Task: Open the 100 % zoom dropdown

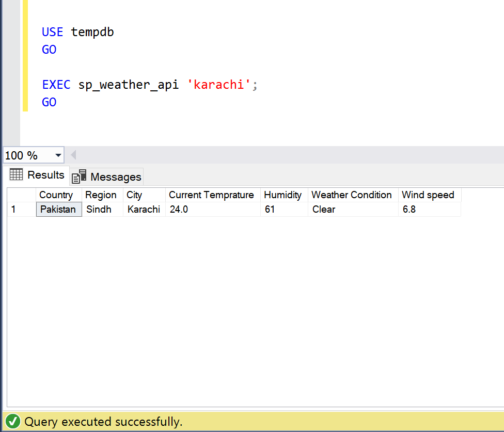Action: click(58, 155)
